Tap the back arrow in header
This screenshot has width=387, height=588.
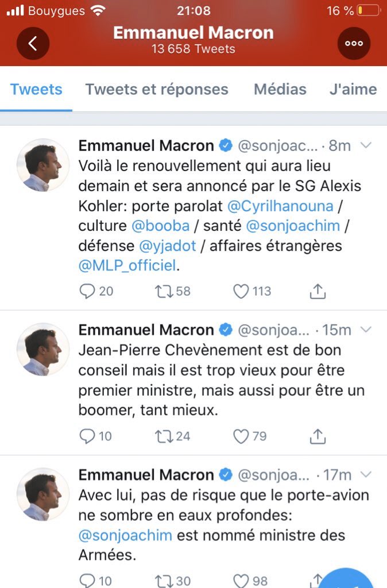33,43
